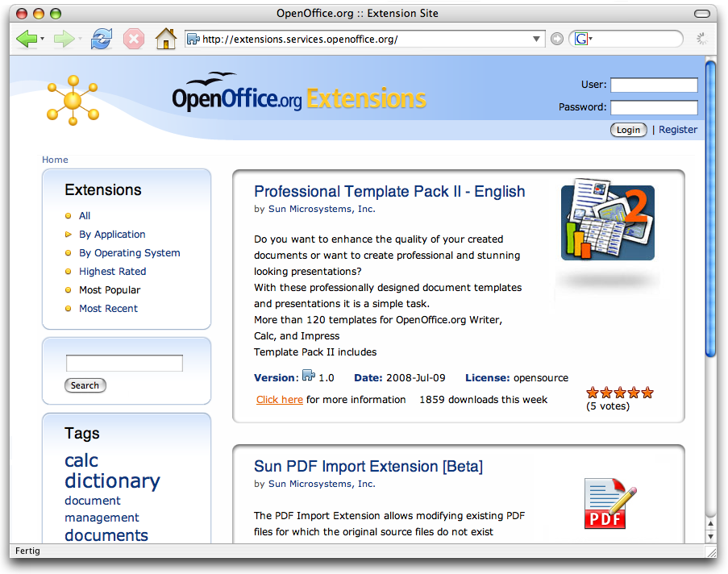
Task: Click the five-star rating of Template Pack
Action: 620,393
